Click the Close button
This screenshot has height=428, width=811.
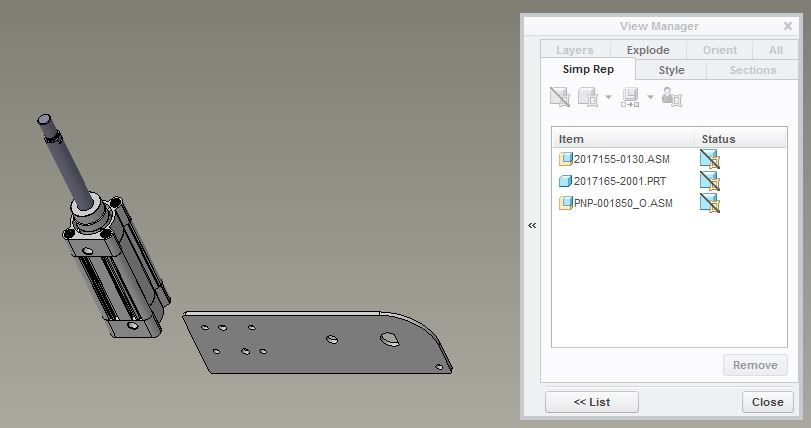[768, 402]
